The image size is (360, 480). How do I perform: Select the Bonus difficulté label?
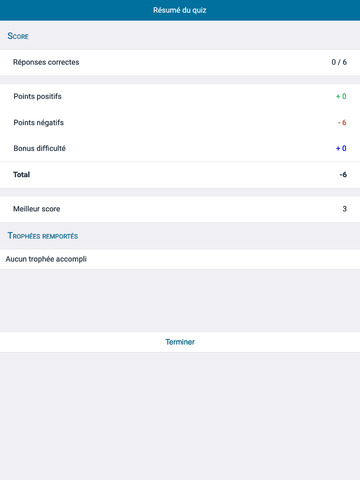point(39,148)
